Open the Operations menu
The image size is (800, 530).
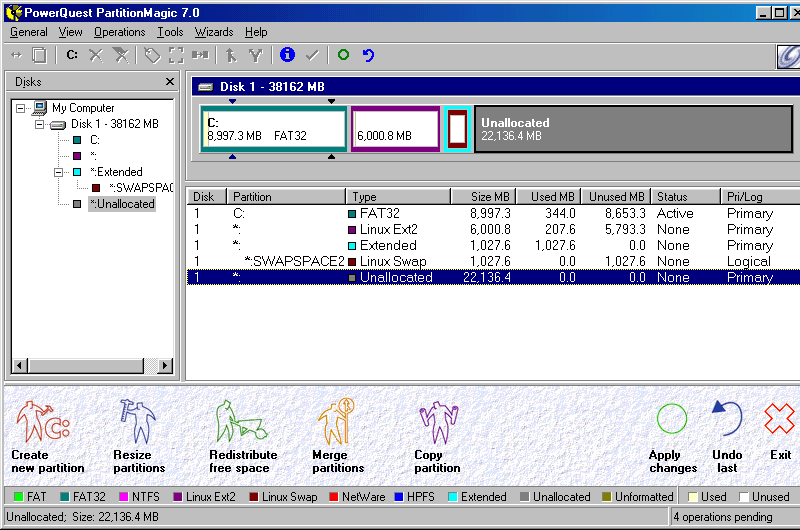119,32
